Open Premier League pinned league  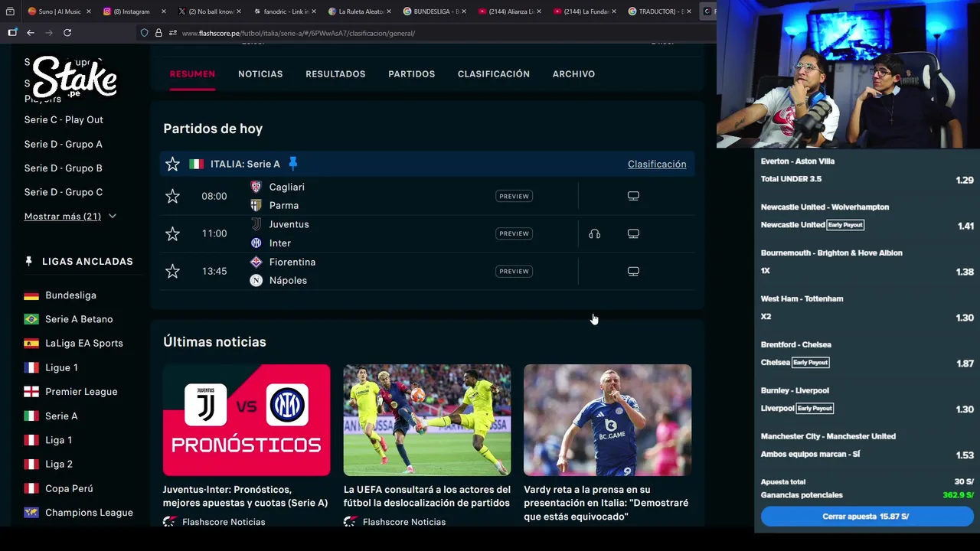(x=81, y=392)
